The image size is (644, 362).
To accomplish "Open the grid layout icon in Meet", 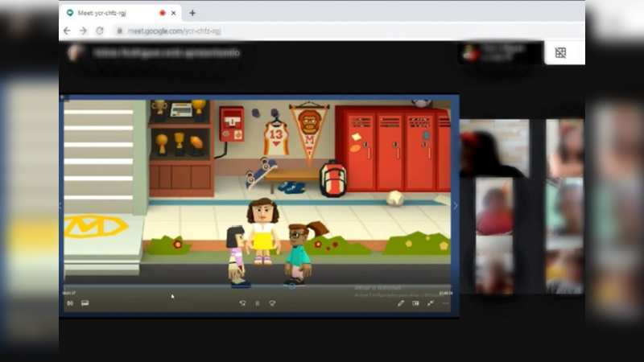I will [x=560, y=53].
